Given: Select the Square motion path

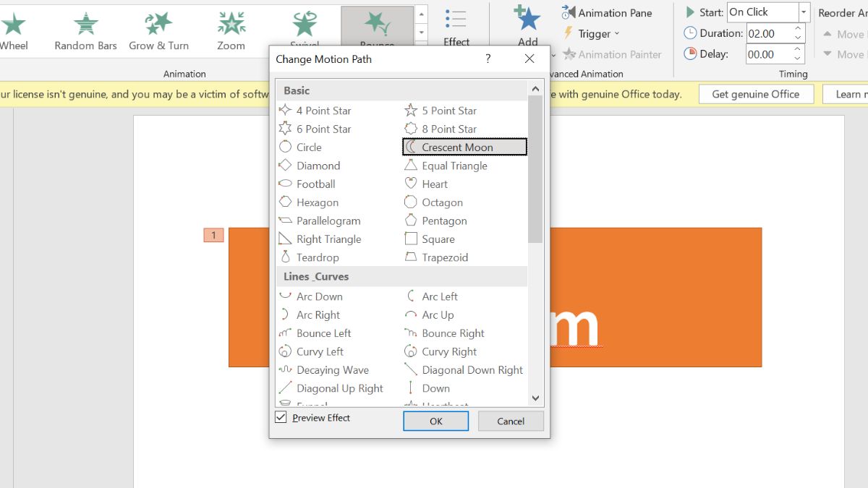Looking at the screenshot, I should 430,239.
